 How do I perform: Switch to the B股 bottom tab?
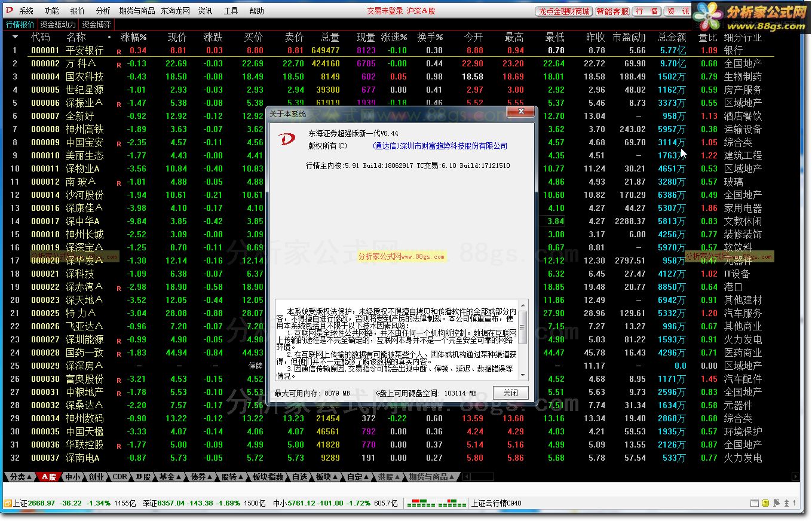[143, 477]
